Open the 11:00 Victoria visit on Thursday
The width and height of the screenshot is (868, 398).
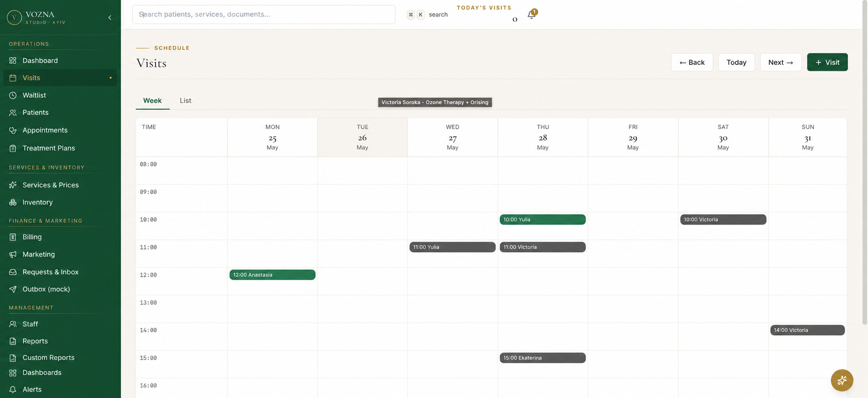click(x=542, y=247)
